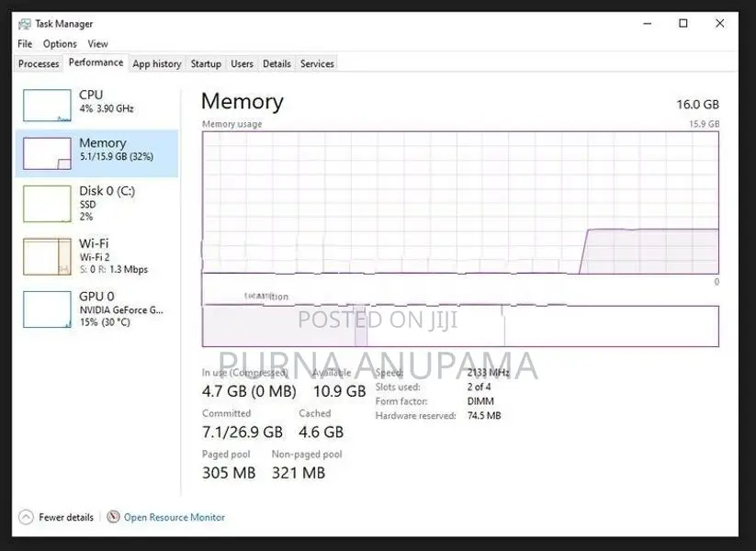Click the Wi-Fi 2 adapter text
756x551 pixels.
(x=95, y=257)
